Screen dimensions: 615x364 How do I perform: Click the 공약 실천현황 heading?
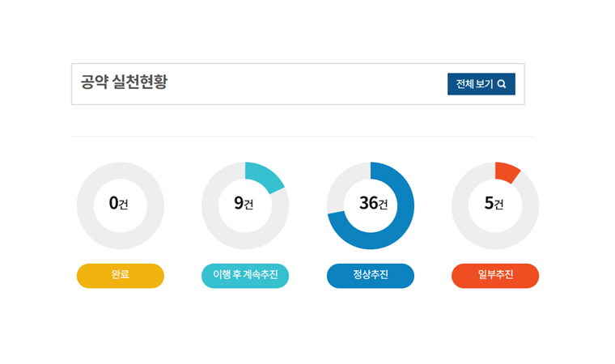click(x=124, y=83)
